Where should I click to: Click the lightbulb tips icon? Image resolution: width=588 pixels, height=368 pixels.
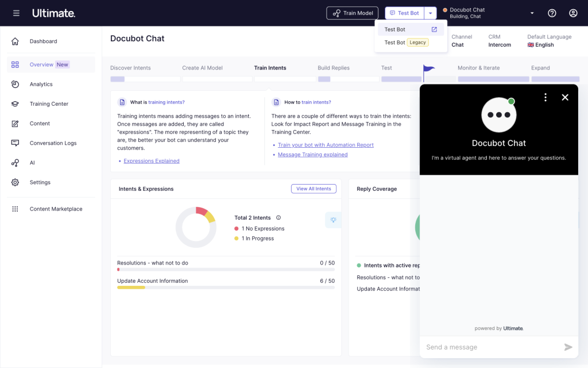[333, 220]
